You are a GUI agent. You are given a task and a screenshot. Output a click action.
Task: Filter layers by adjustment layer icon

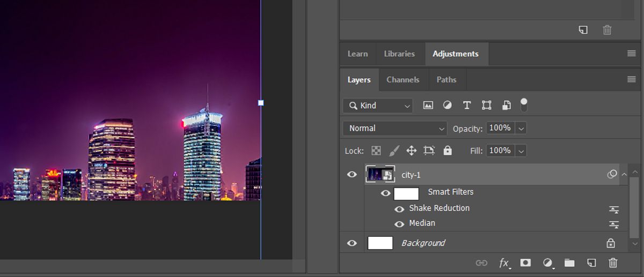(447, 106)
